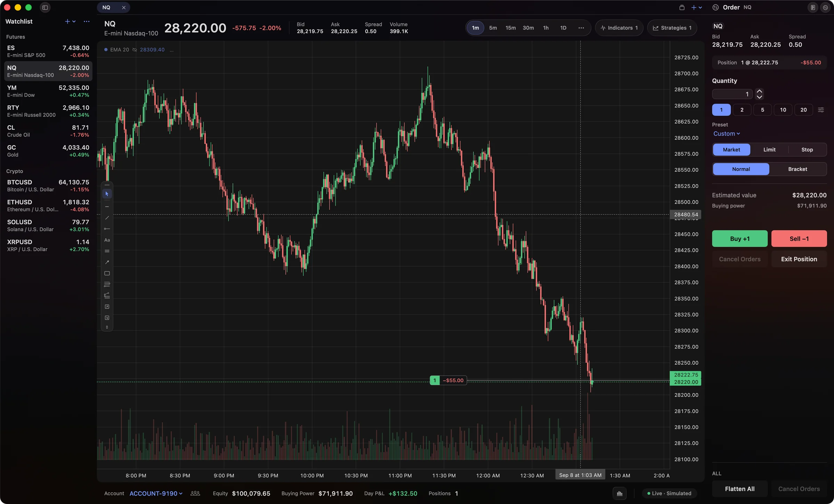Select the Aa text annotation tool
The image size is (834, 504).
click(107, 240)
